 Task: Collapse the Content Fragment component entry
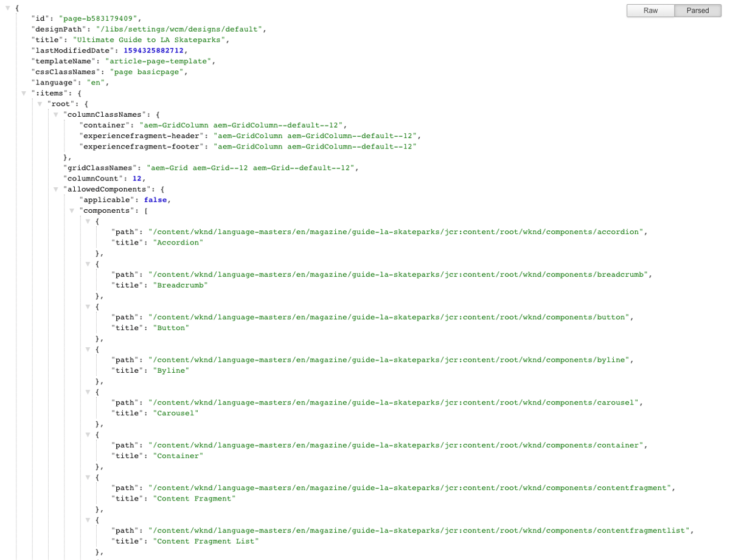point(87,477)
